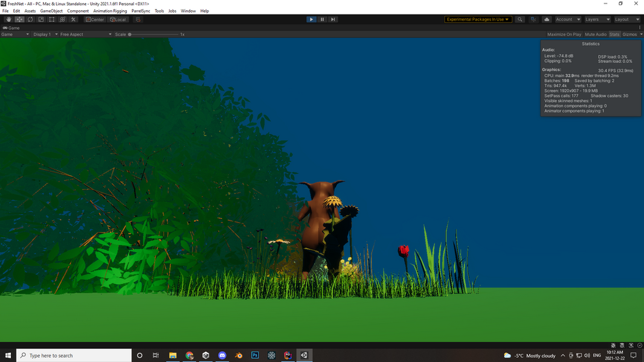
Task: Click the Cortana circle button
Action: pyautogui.click(x=140, y=355)
